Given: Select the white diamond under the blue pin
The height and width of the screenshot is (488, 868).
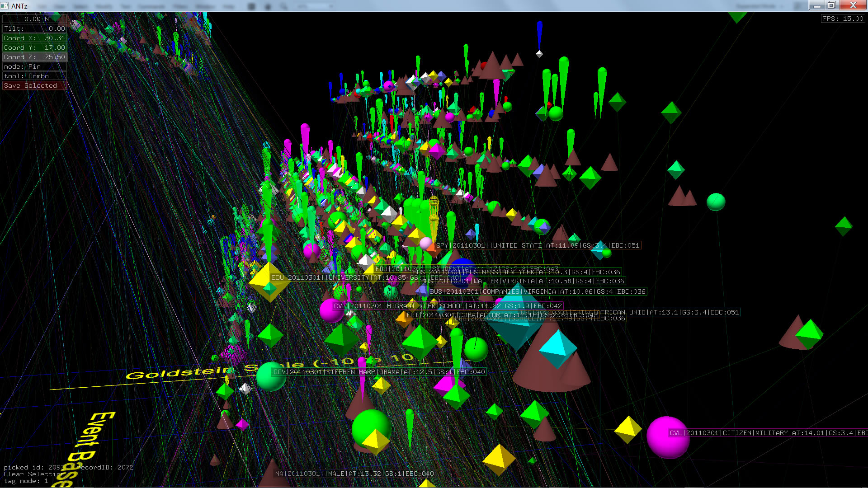Looking at the screenshot, I should [539, 54].
